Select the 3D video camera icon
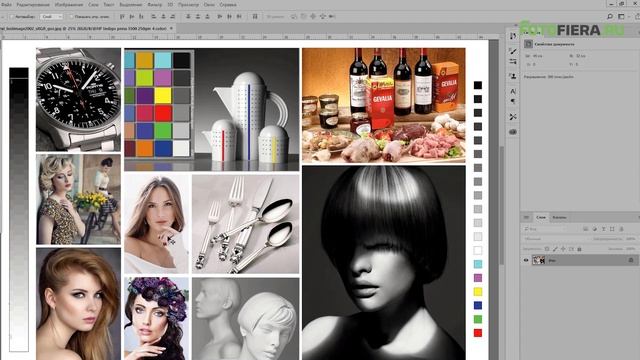Screen dimensions: 640x360 click(332, 17)
